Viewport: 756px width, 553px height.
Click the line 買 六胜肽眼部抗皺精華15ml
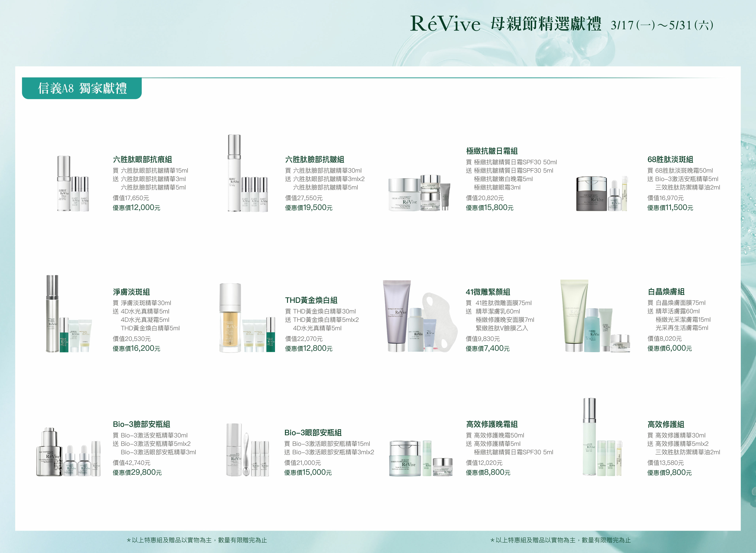tap(150, 170)
